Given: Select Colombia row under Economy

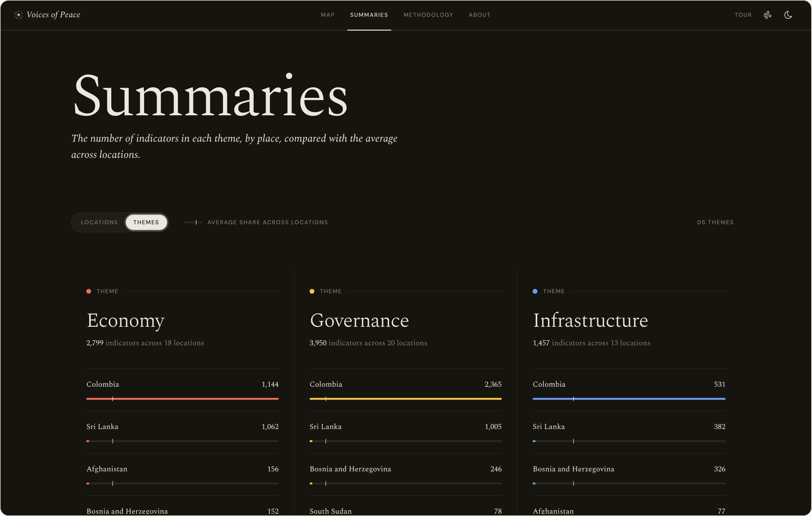Looking at the screenshot, I should 182,390.
